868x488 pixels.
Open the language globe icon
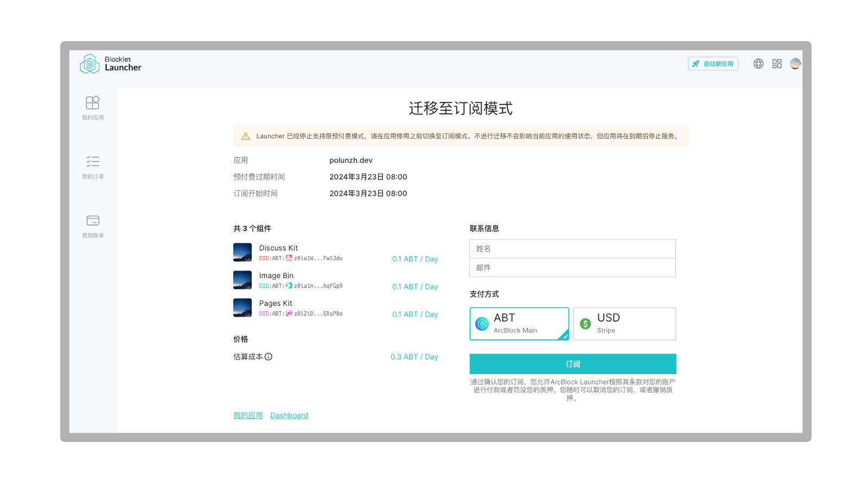(758, 63)
